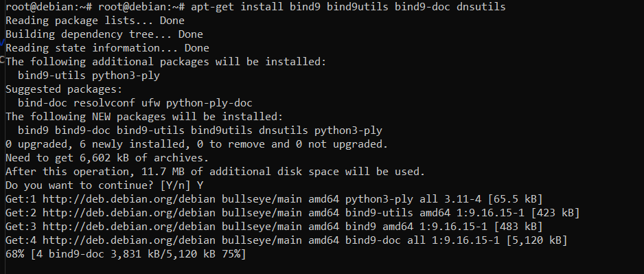The width and height of the screenshot is (644, 274).
Task: Click the bind9-utils Get:2 URL
Action: pos(129,213)
